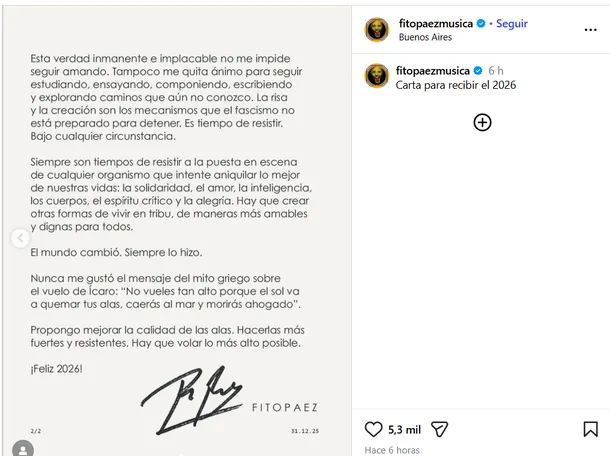Click the fitopaezmusica username in the caption

[x=432, y=71]
